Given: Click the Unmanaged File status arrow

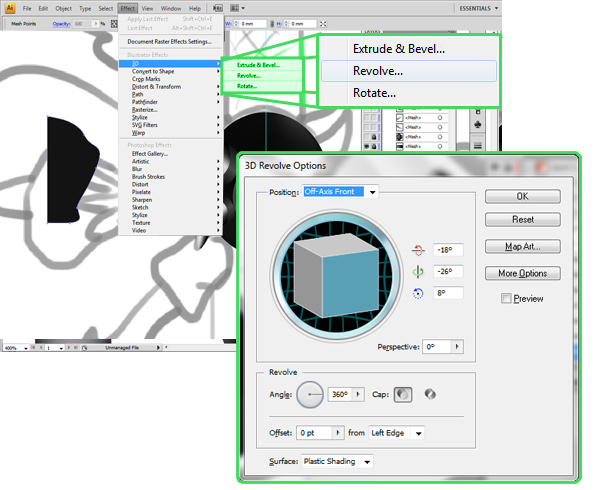Looking at the screenshot, I should [x=158, y=348].
